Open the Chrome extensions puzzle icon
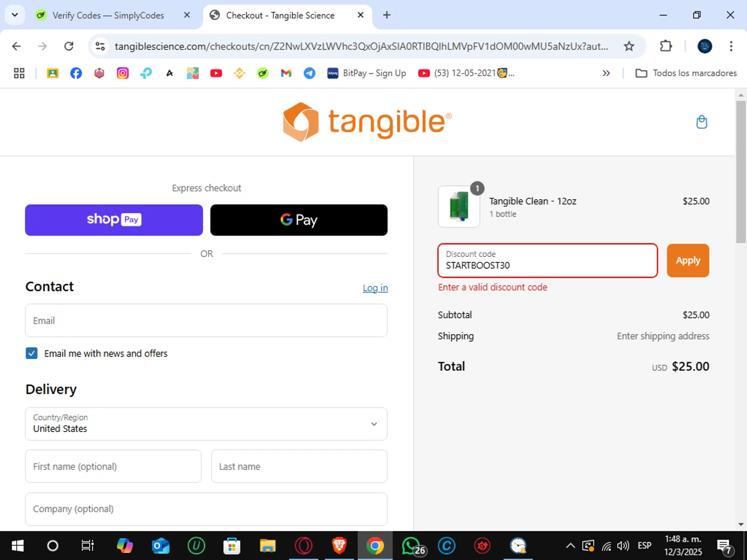The image size is (747, 560). 666,46
